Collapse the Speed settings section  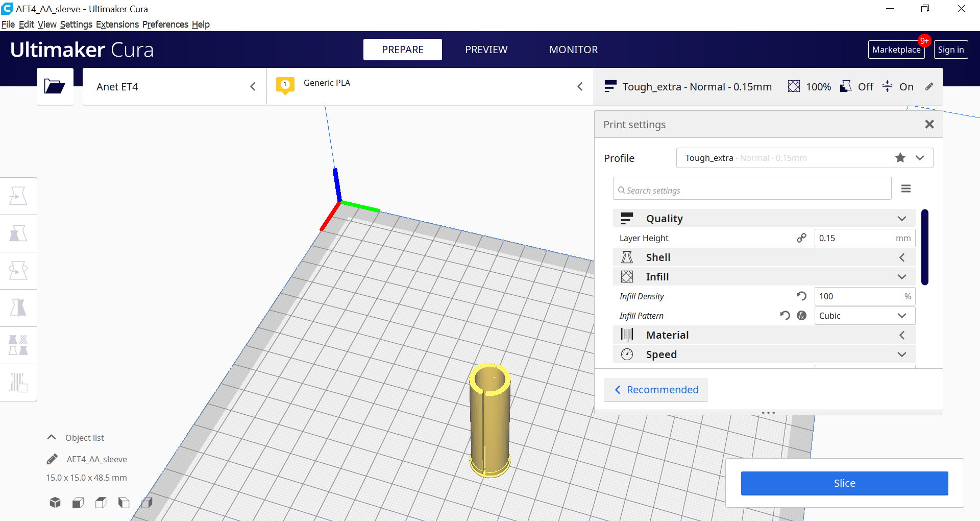pyautogui.click(x=764, y=354)
